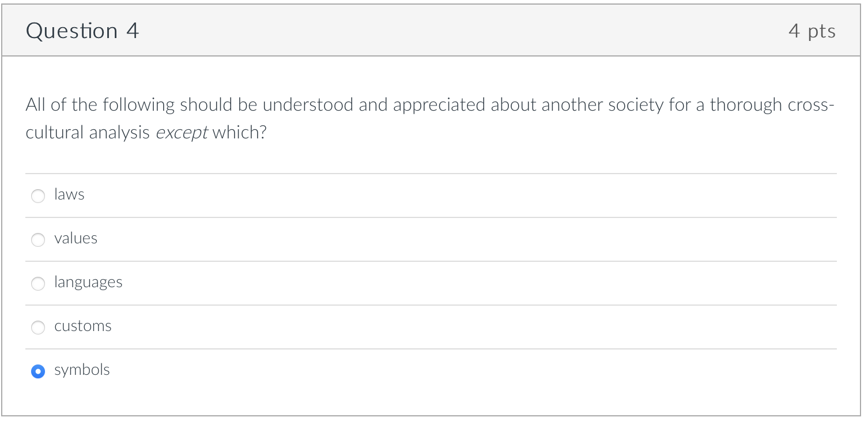Click the 'languages' answer label text

click(x=88, y=283)
